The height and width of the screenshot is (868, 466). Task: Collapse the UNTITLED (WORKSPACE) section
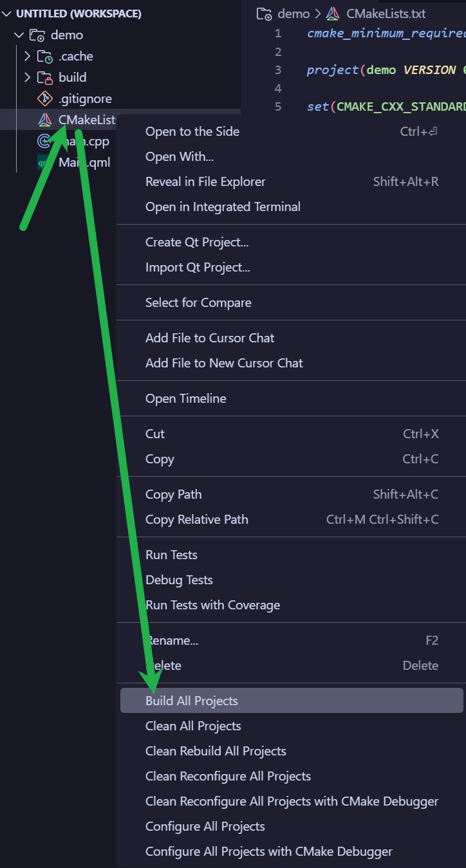(6, 13)
